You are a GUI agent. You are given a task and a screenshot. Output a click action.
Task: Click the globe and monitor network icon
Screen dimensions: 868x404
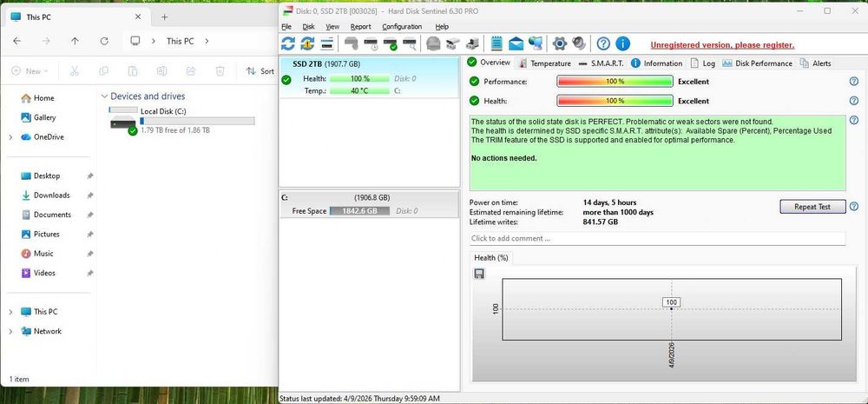[536, 43]
